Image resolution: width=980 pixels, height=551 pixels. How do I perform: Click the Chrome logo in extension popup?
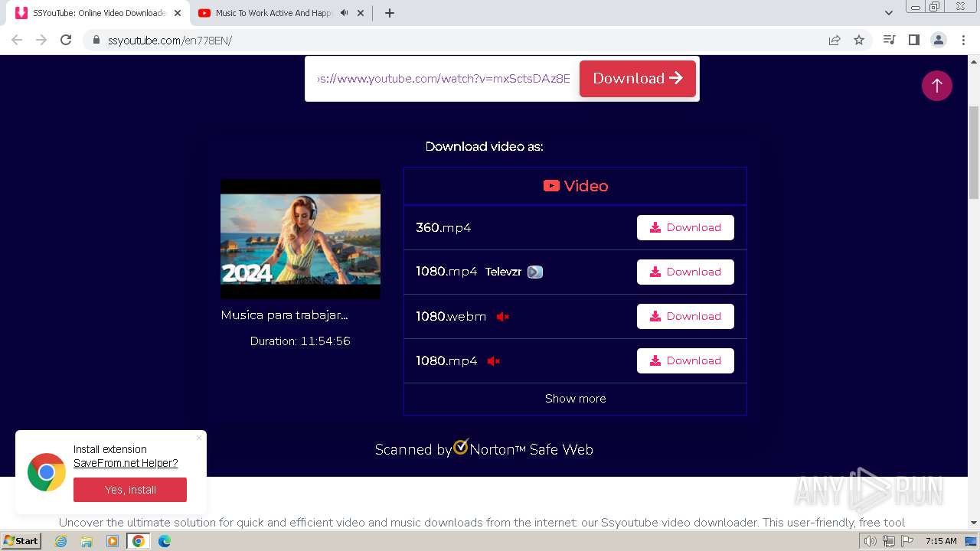[x=47, y=472]
